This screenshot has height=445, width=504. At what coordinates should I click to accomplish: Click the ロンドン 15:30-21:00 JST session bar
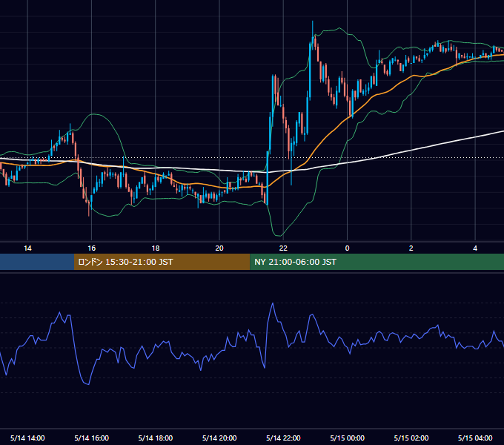point(162,262)
